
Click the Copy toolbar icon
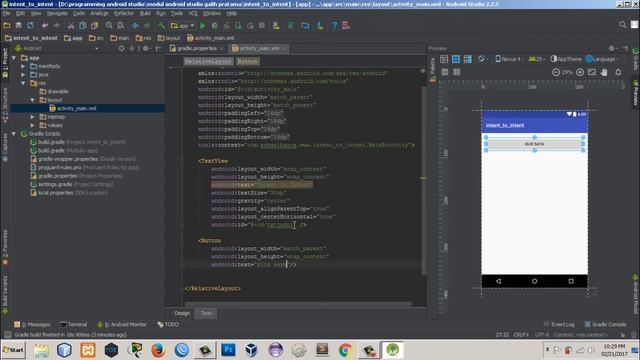tap(82, 25)
